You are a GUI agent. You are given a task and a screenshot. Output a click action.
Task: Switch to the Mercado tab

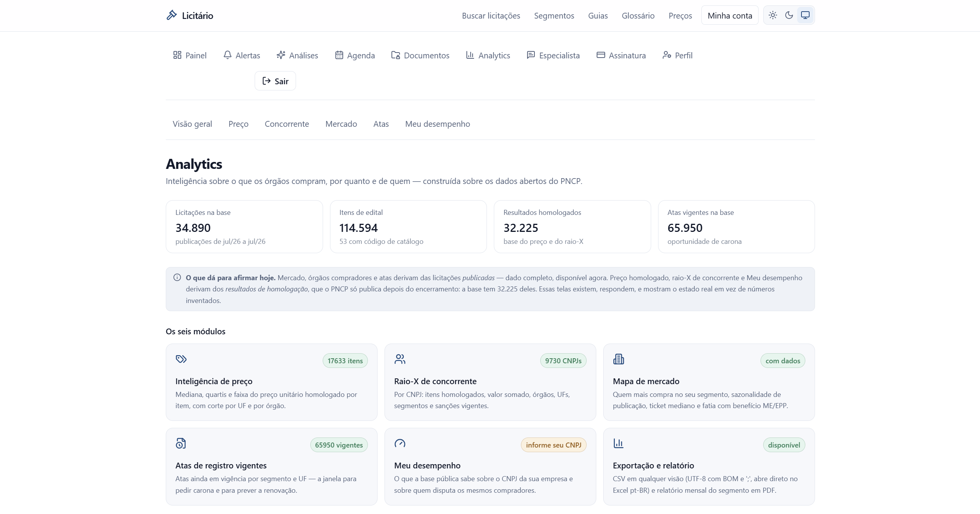pos(341,124)
